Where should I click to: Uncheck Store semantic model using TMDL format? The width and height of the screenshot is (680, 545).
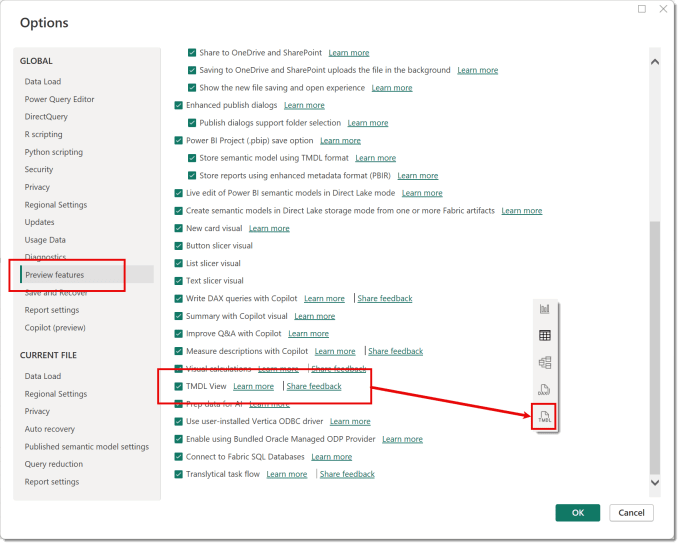click(193, 158)
